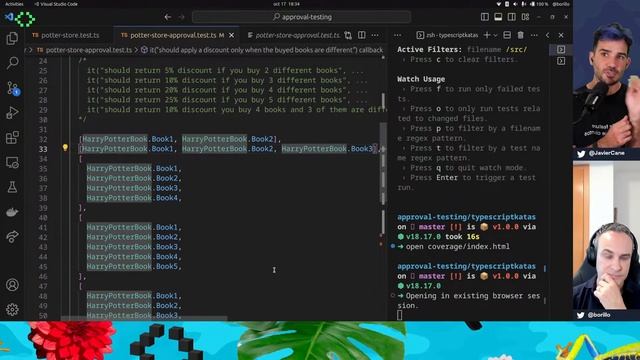Toggle the secondary sidebar layout icon

tap(511, 17)
